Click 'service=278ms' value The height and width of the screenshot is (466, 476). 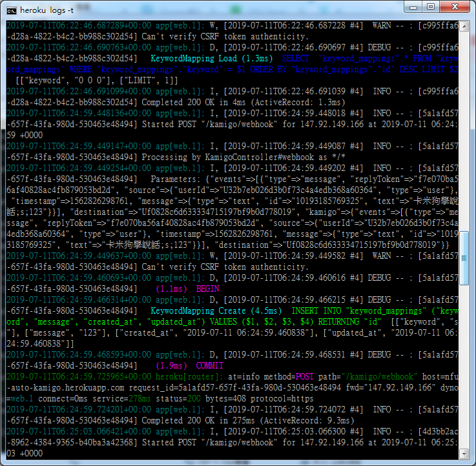tap(121, 399)
